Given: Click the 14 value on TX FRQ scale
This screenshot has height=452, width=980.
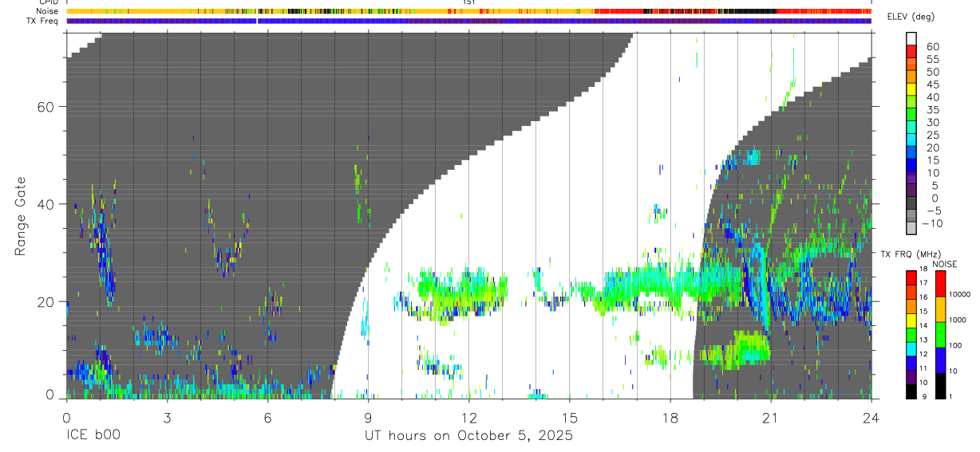Looking at the screenshot, I should click(x=922, y=326).
